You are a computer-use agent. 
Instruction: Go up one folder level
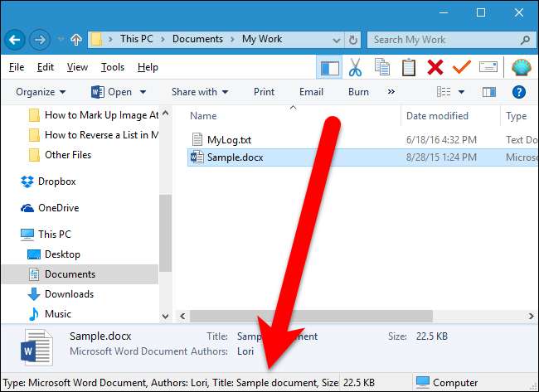click(x=76, y=40)
